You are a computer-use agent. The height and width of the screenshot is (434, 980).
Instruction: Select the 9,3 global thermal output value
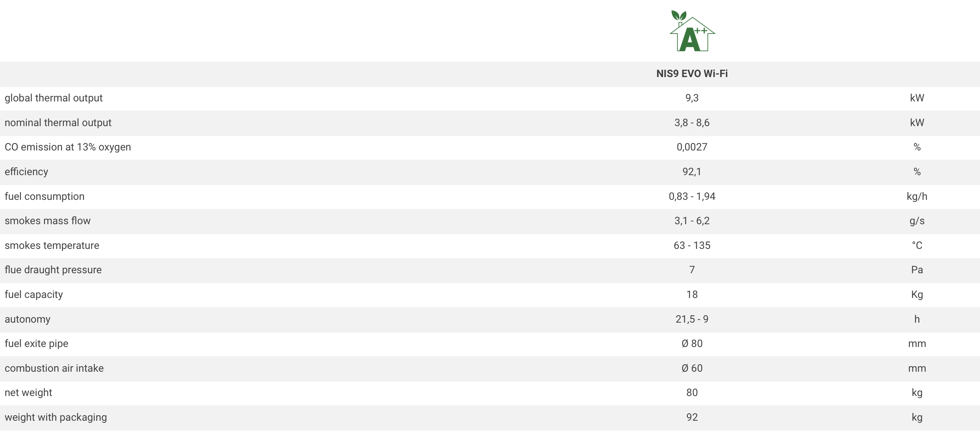pos(691,98)
